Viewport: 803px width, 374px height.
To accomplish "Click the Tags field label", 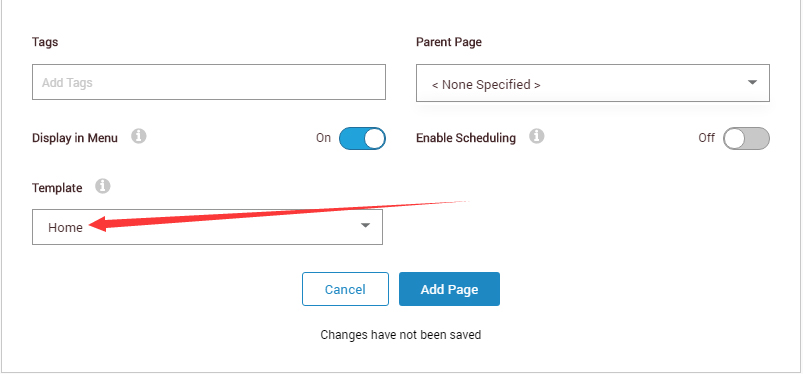I will [45, 42].
